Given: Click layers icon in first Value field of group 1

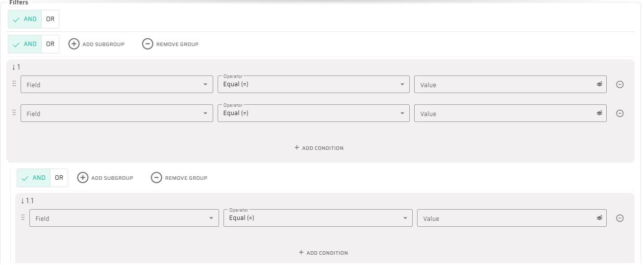Looking at the screenshot, I should pos(599,84).
